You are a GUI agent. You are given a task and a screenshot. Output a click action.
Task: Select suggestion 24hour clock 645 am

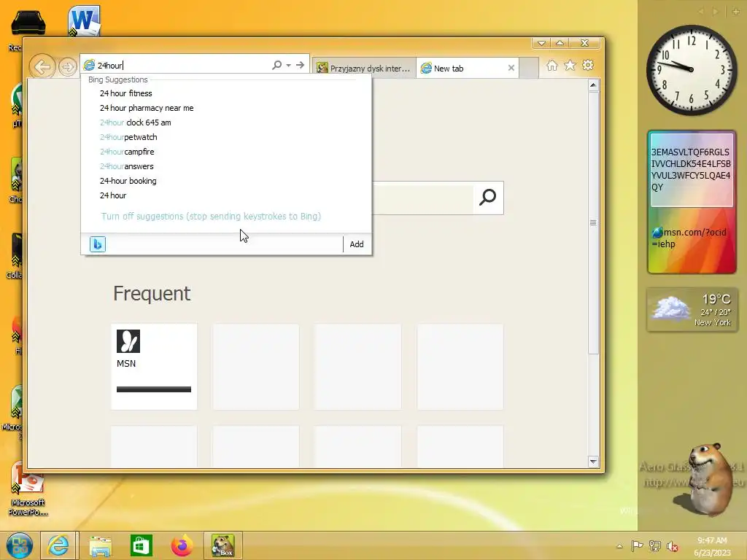coord(226,122)
